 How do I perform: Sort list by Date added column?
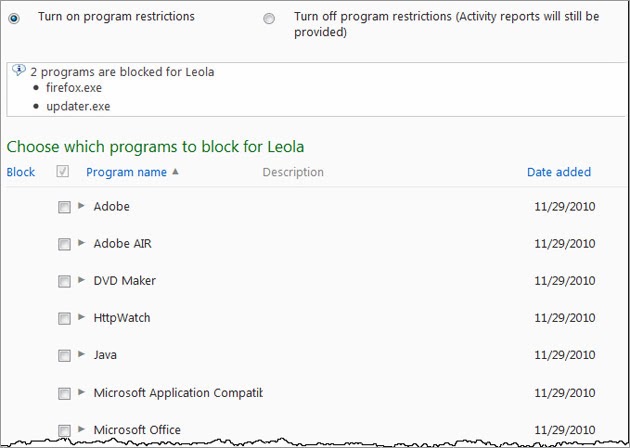pyautogui.click(x=558, y=172)
